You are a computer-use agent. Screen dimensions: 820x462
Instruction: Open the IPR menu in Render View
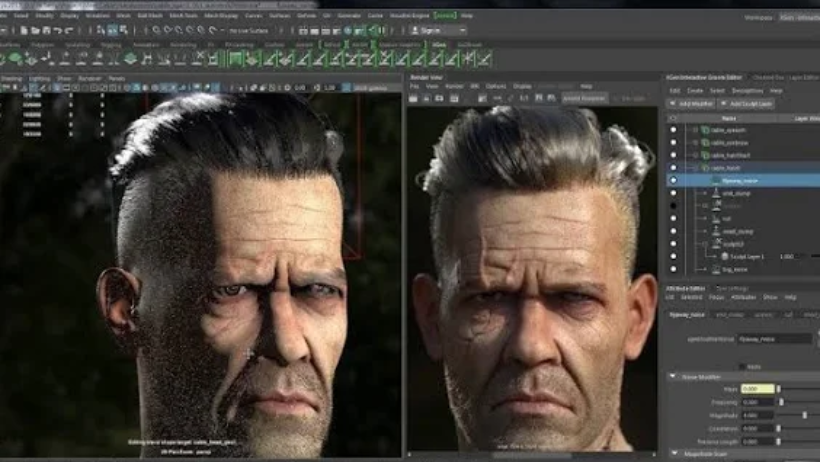[474, 86]
